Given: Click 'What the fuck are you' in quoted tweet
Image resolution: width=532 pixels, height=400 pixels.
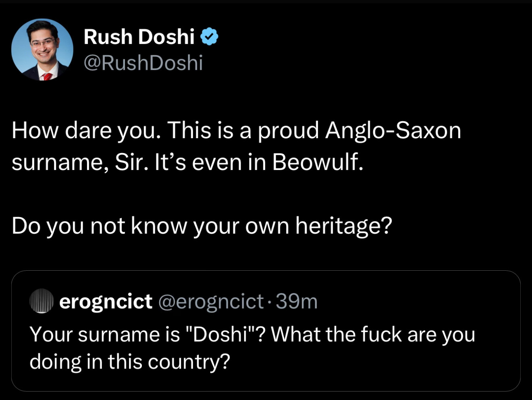Looking at the screenshot, I should (373, 335).
